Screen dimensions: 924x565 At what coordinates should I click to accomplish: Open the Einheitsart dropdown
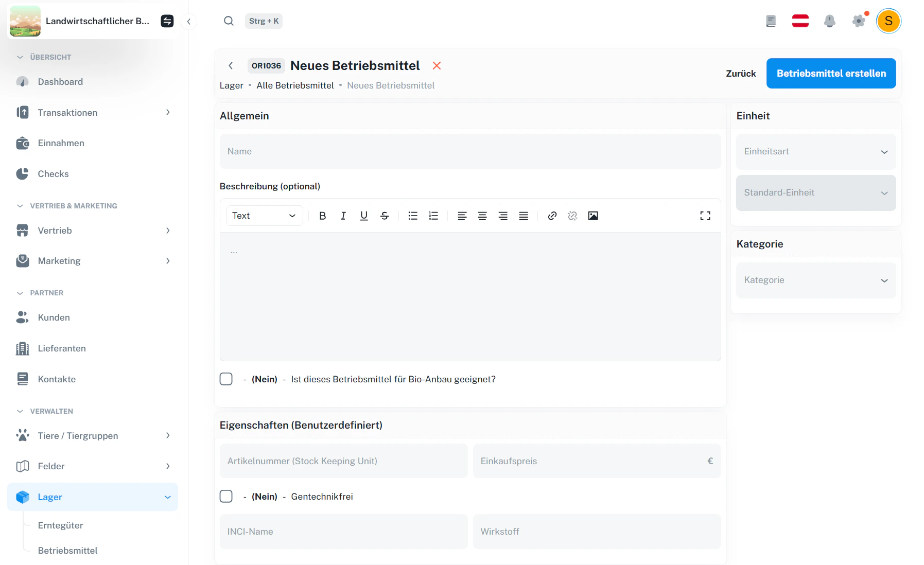coord(815,151)
